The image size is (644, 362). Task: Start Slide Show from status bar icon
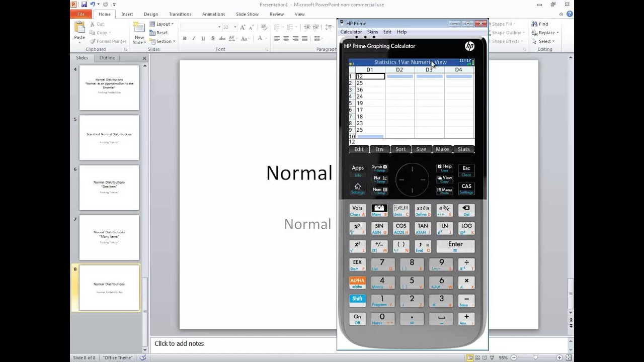pos(492,357)
